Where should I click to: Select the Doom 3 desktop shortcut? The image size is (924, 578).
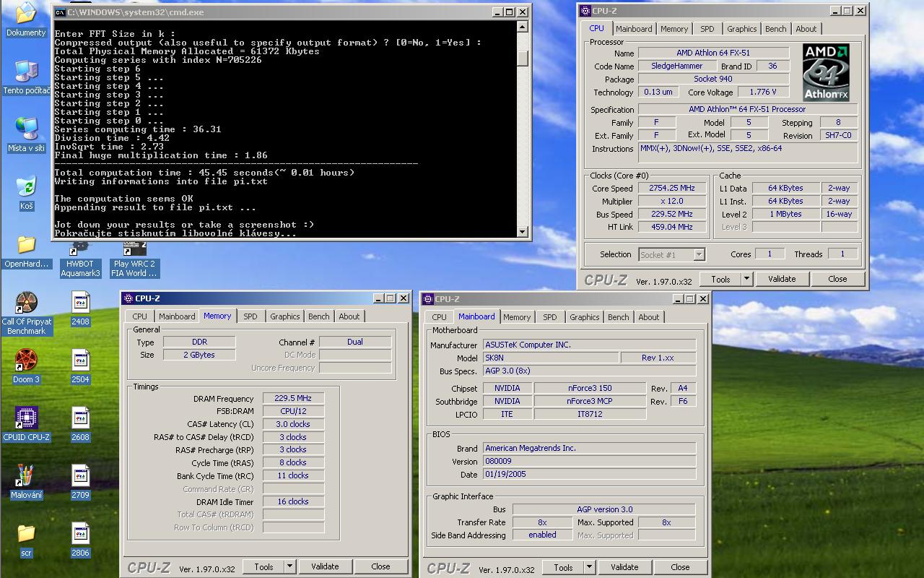26,360
